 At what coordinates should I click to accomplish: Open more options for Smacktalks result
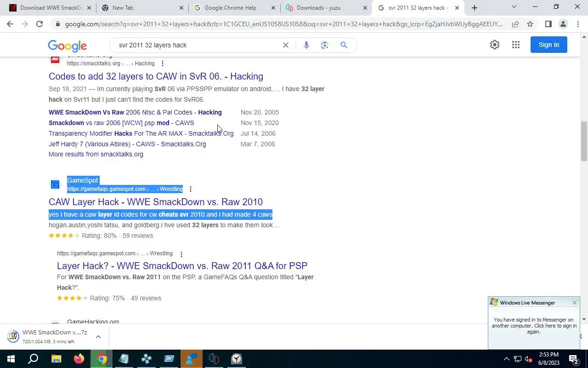(162, 63)
